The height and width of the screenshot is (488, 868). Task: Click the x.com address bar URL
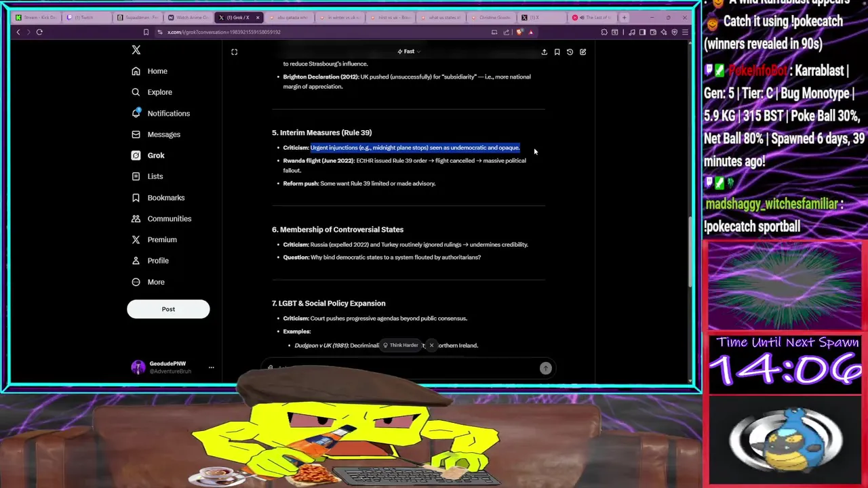point(224,32)
